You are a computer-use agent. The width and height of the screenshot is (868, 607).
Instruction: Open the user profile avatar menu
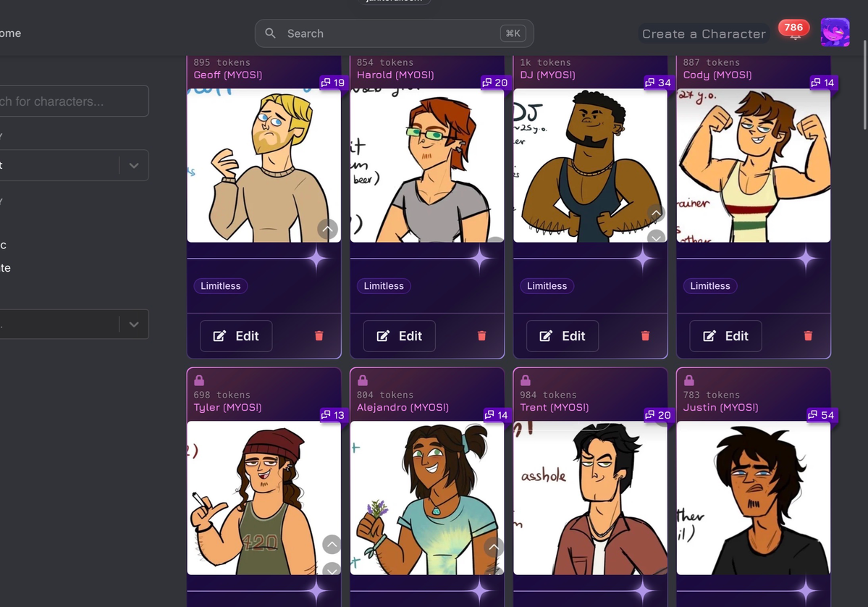click(x=835, y=32)
